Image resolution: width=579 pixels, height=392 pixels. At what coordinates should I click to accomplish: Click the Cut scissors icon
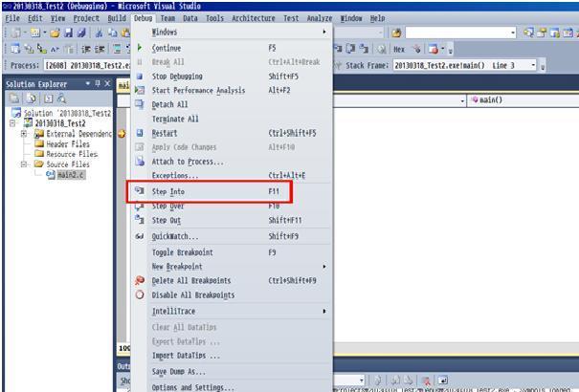coord(99,33)
